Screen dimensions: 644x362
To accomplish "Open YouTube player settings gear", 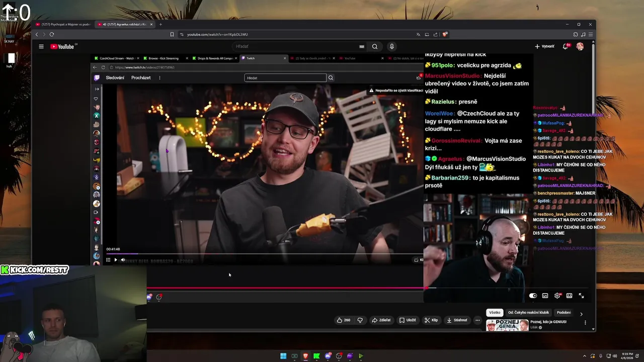I will point(557,296).
